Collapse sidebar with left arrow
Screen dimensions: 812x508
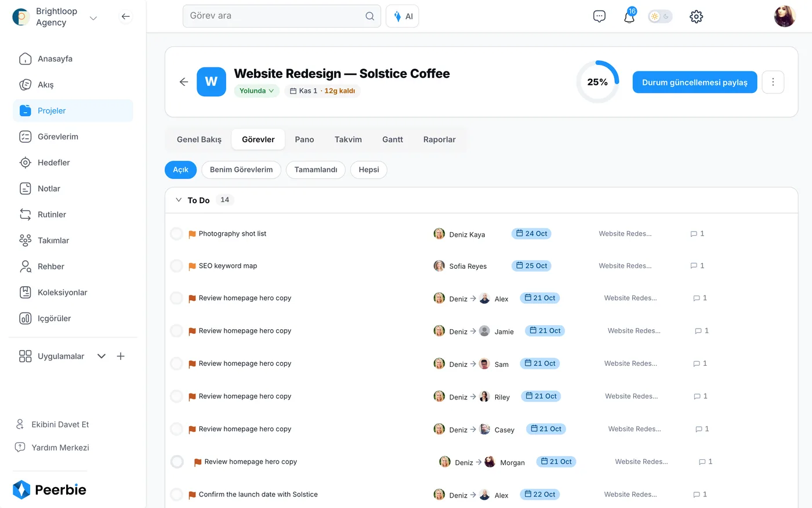(x=125, y=16)
